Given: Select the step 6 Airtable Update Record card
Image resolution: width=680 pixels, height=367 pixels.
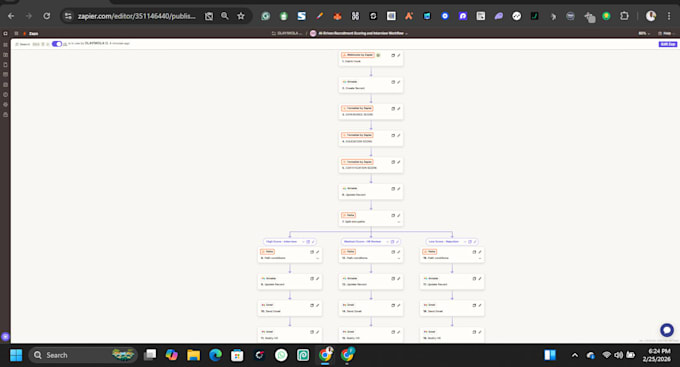Looking at the screenshot, I should (x=371, y=192).
